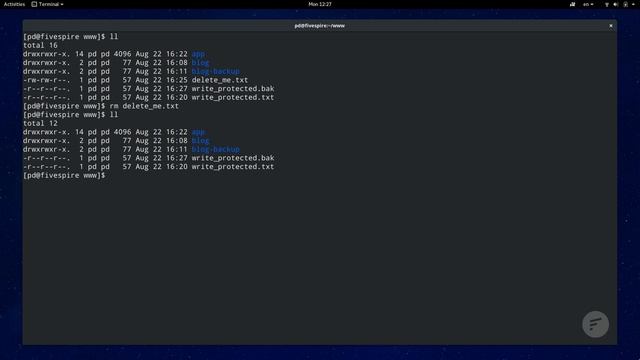Click write_protected.txt under total 12
Viewport: 640px width, 360px height.
[x=233, y=167]
